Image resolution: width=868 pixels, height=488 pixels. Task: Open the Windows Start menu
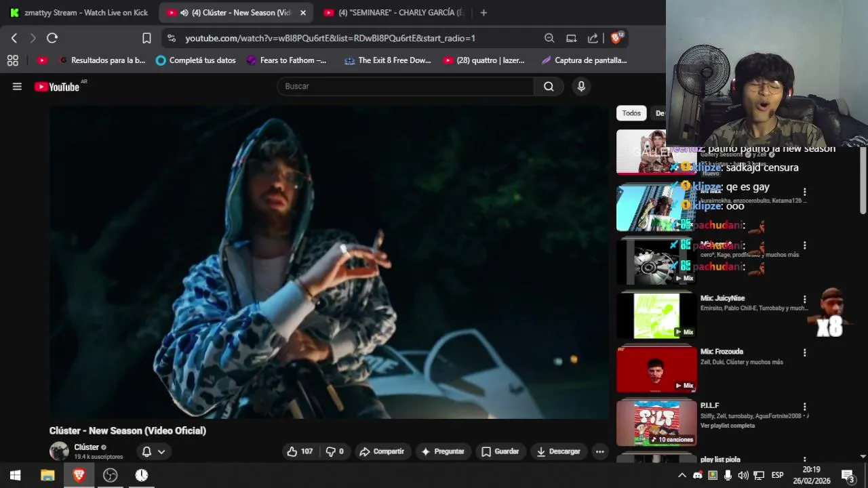pos(15,475)
